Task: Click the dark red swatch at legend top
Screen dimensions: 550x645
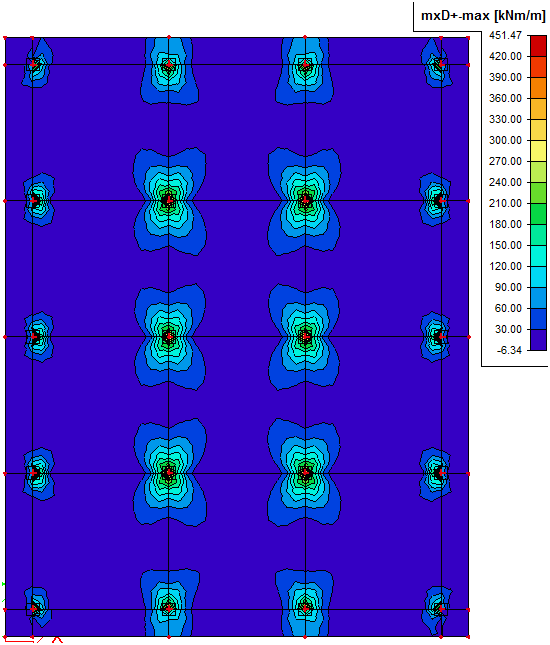Action: tap(538, 46)
